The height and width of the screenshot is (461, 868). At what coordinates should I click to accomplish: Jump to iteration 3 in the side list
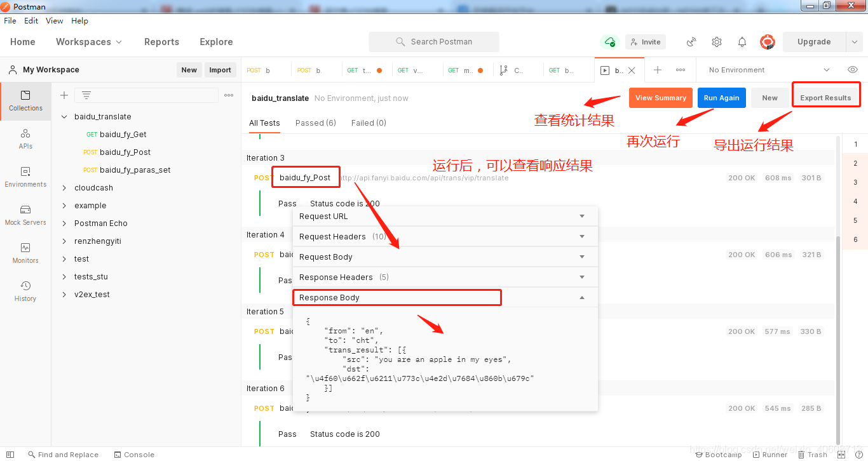tap(855, 182)
